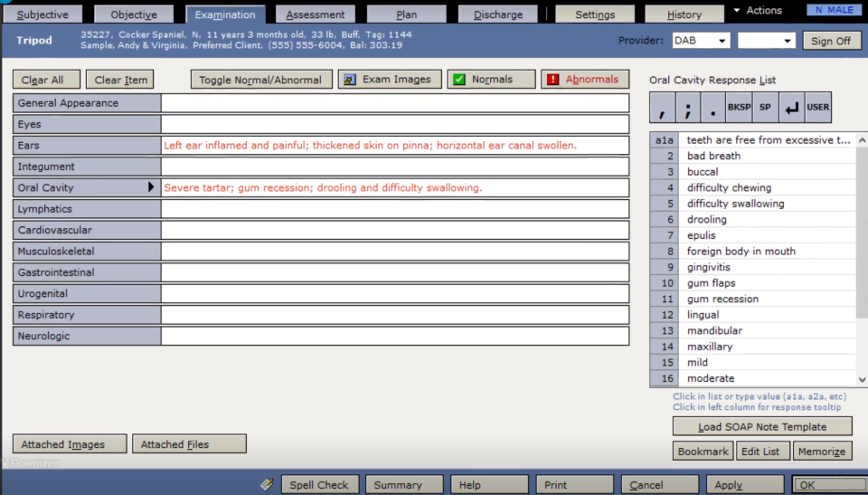Open the Assessment tab
The width and height of the screenshot is (868, 495).
pyautogui.click(x=316, y=14)
